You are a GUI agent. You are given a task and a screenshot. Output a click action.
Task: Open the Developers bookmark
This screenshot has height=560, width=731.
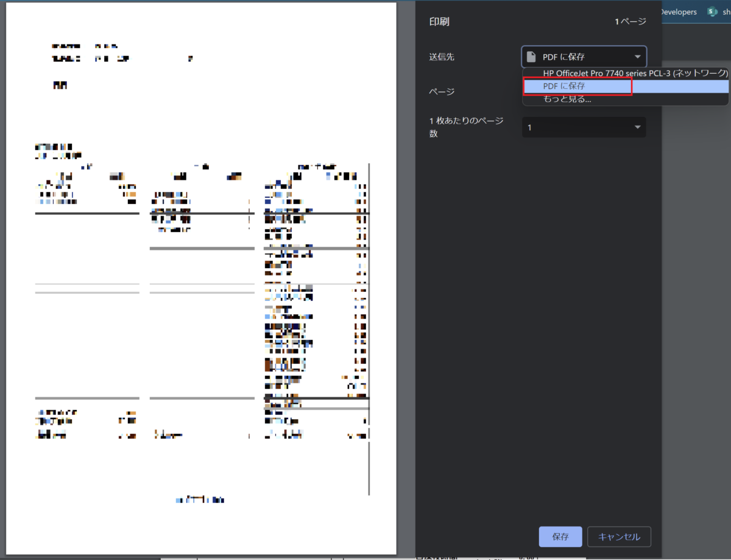click(x=678, y=12)
